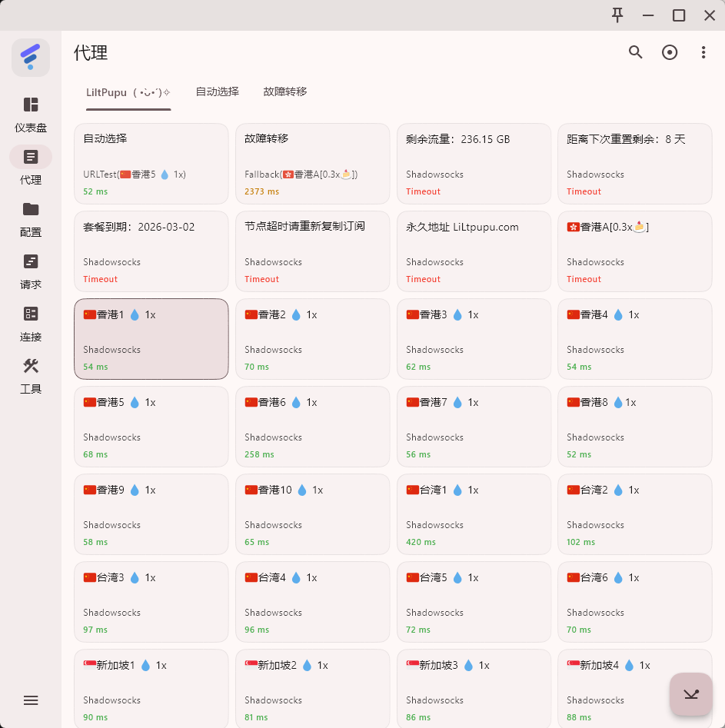Click the app logo at top left
Viewport: 725px width, 728px height.
pos(31,58)
